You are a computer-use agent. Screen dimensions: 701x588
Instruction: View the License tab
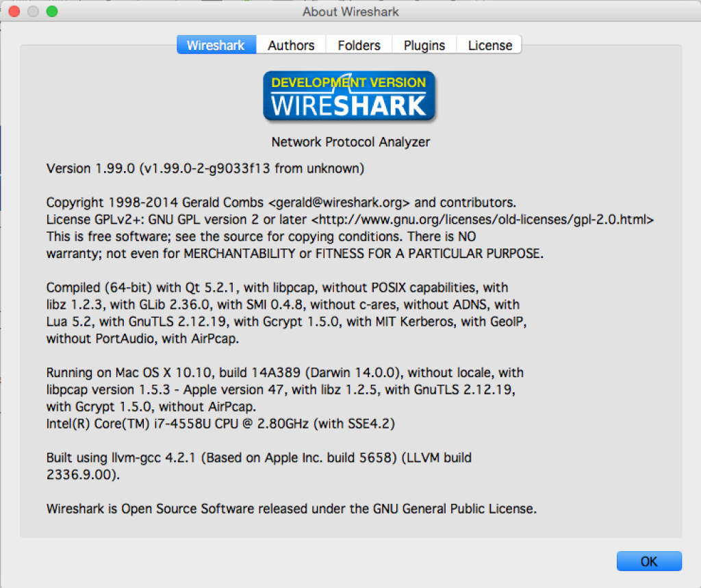489,44
